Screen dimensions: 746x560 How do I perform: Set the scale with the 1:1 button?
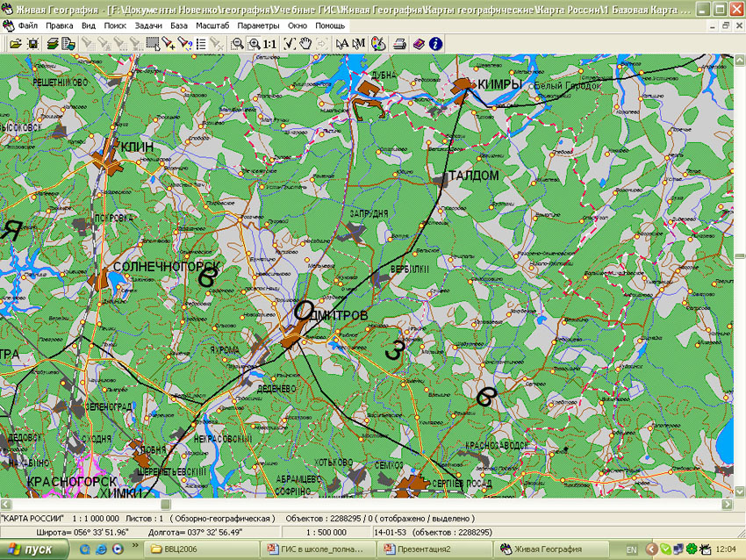(270, 43)
